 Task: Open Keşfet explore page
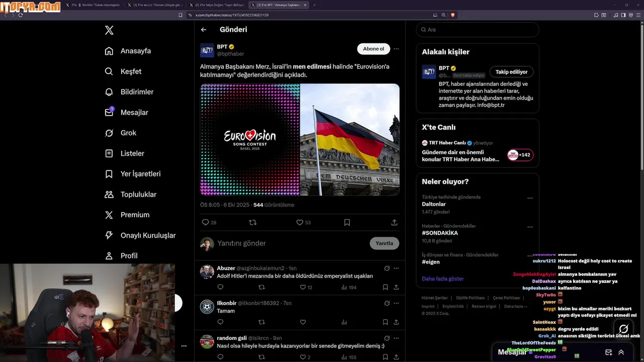(123, 71)
